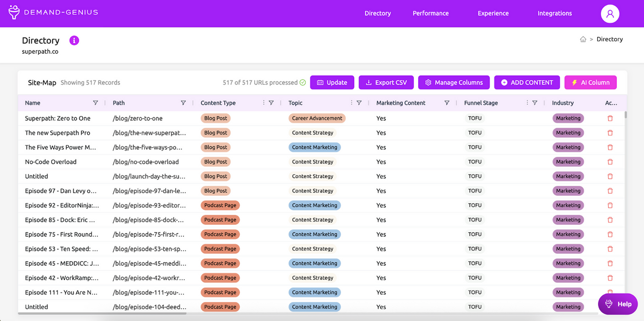Open the Topic column filter
The image size is (644, 321).
pos(359,103)
